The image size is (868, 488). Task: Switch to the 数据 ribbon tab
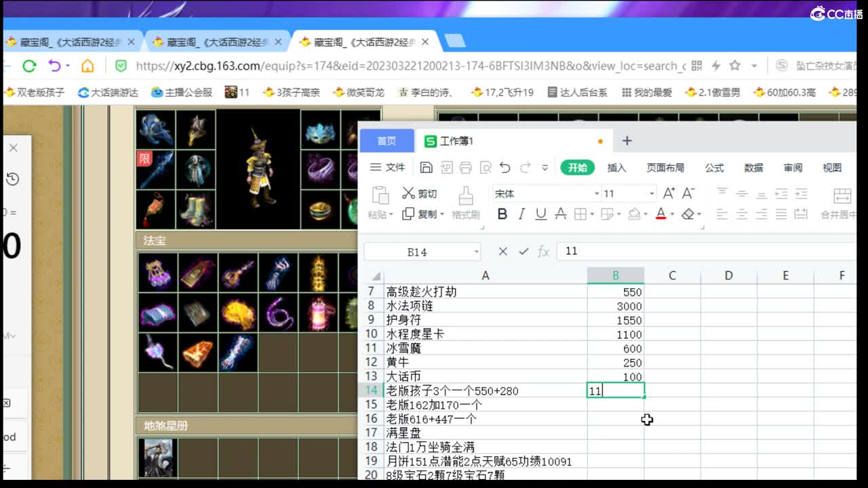point(753,167)
